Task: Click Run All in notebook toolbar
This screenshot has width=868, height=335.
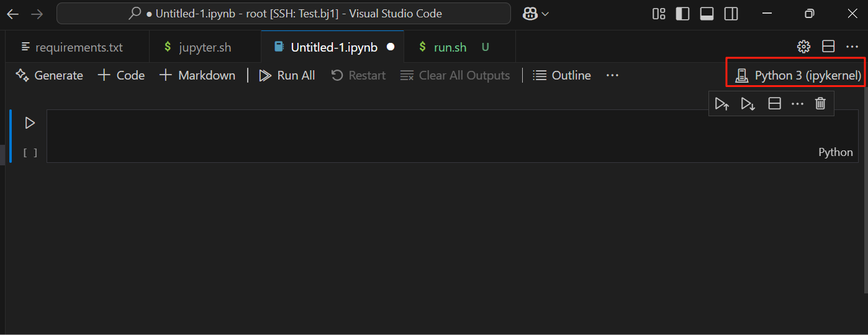Action: [x=287, y=76]
